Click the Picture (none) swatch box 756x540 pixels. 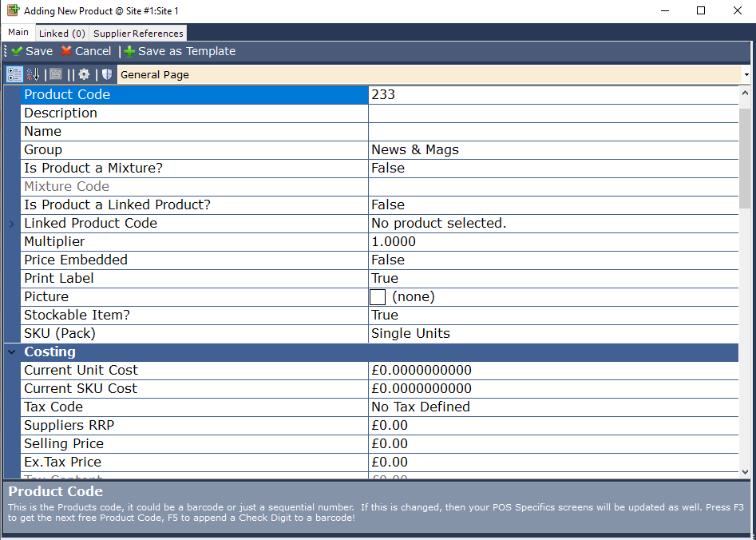tap(378, 297)
